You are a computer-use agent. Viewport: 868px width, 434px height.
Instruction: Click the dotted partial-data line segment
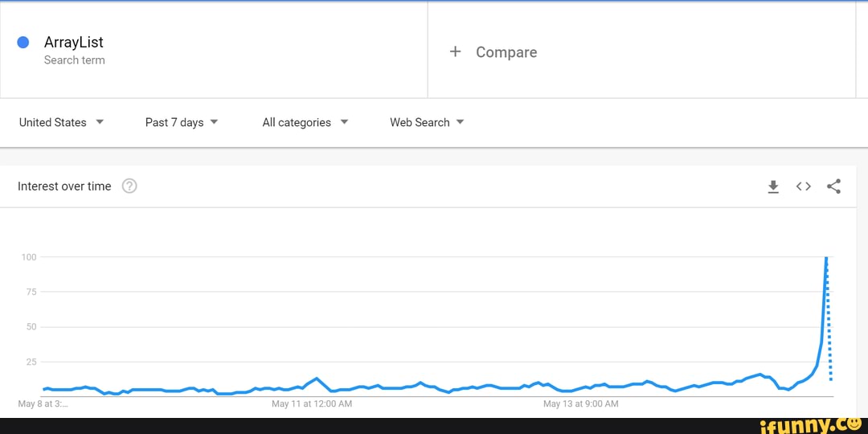click(x=829, y=338)
